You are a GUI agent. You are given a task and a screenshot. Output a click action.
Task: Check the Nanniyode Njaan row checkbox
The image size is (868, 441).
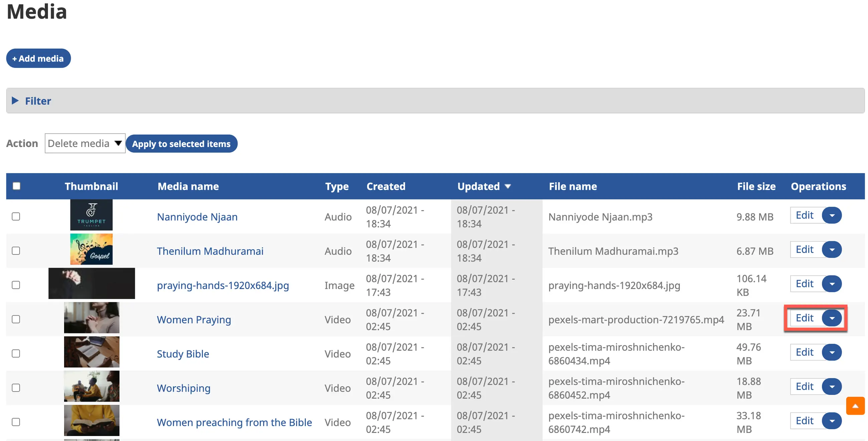pos(16,216)
